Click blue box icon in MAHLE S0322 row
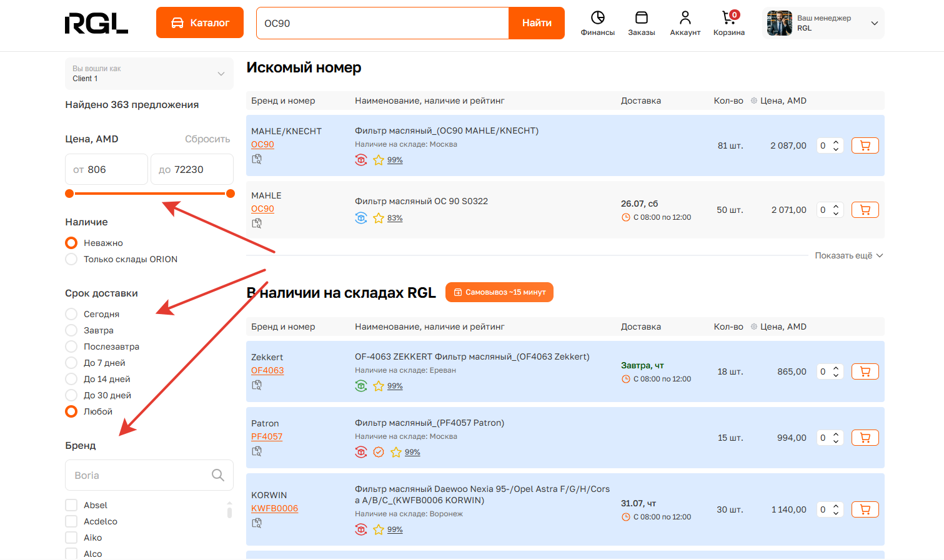944x560 pixels. 361,218
